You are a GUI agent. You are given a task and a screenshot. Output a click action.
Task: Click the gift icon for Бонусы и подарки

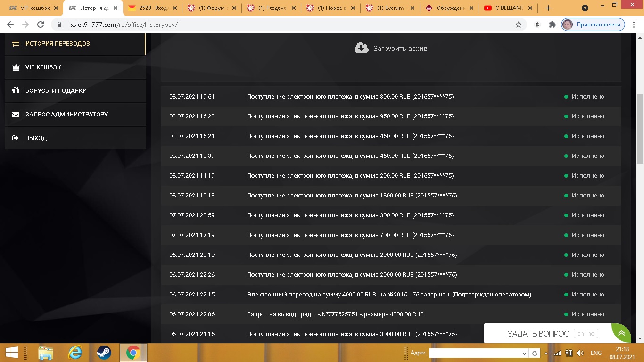tap(16, 91)
